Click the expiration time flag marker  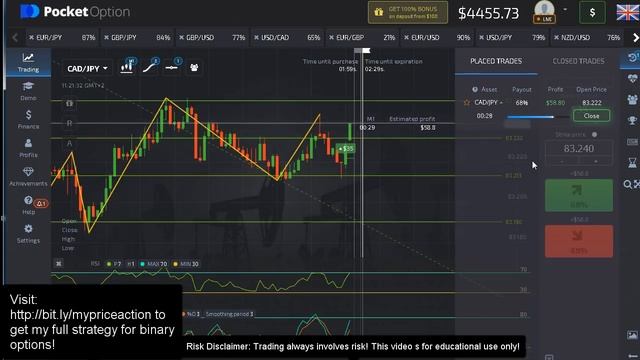pyautogui.click(x=366, y=51)
